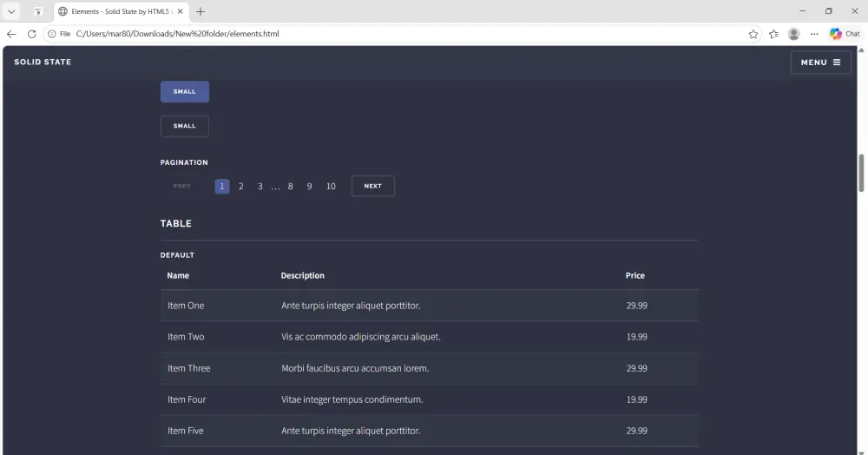Open the site MENU button

(x=821, y=63)
